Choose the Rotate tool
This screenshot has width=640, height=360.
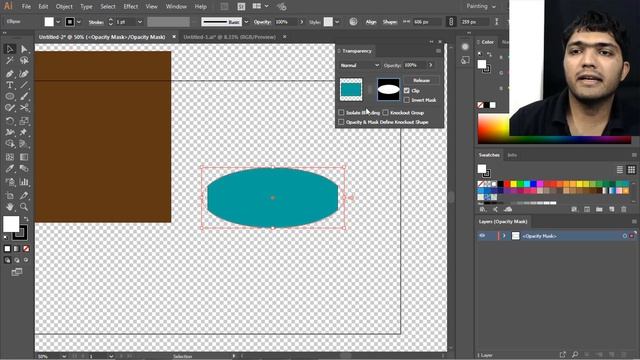click(10, 121)
